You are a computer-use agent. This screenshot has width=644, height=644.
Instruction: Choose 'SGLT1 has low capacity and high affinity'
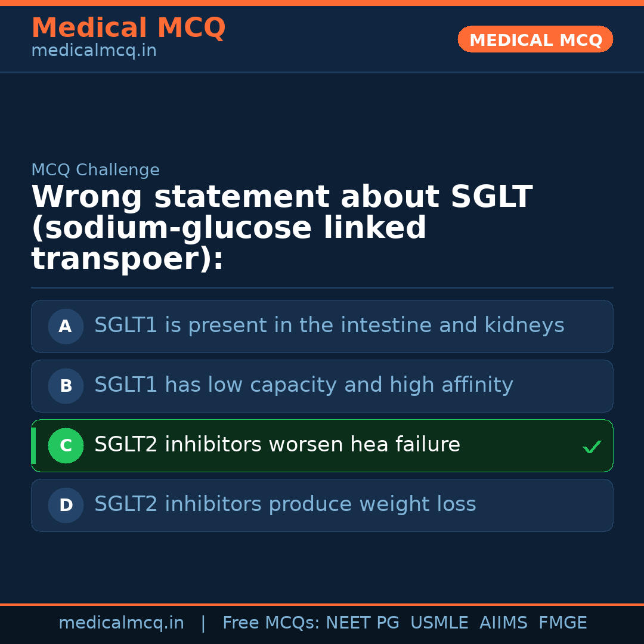pyautogui.click(x=304, y=385)
